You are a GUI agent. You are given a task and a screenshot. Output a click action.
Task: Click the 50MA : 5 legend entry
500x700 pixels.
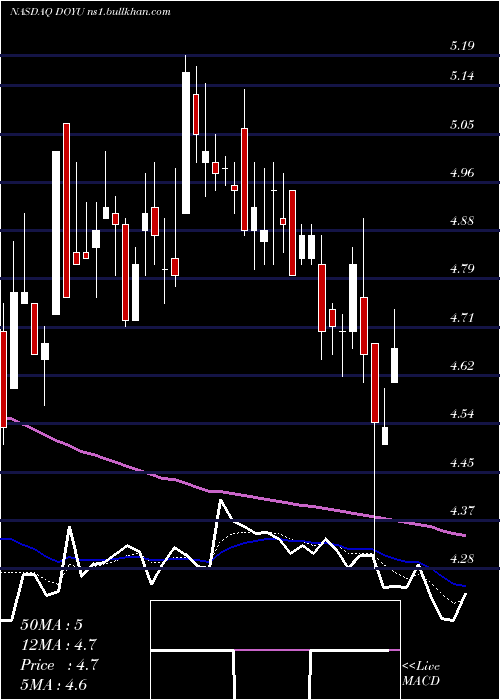click(52, 625)
